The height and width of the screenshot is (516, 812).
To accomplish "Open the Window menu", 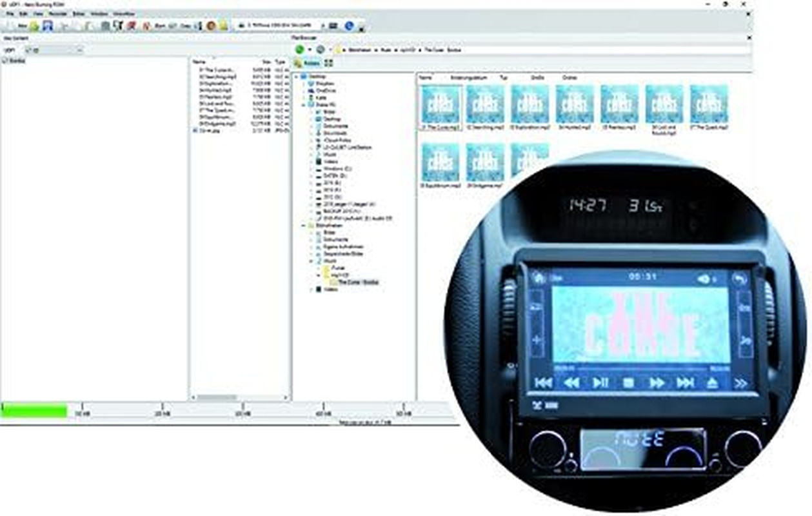I will pyautogui.click(x=99, y=14).
